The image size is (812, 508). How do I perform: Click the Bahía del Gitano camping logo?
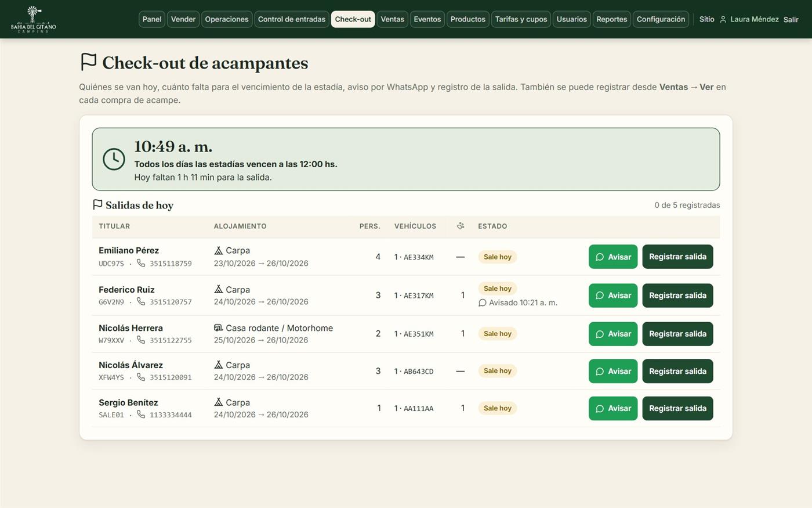pos(34,19)
